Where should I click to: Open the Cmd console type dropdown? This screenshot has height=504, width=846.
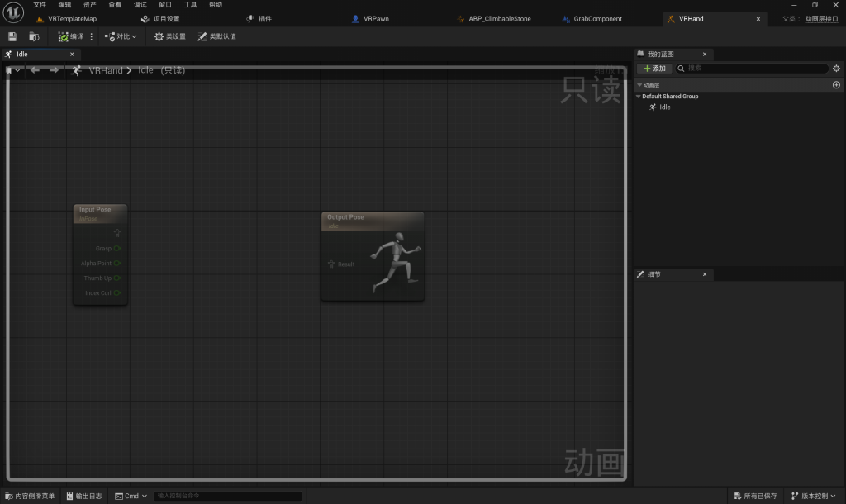(x=131, y=496)
